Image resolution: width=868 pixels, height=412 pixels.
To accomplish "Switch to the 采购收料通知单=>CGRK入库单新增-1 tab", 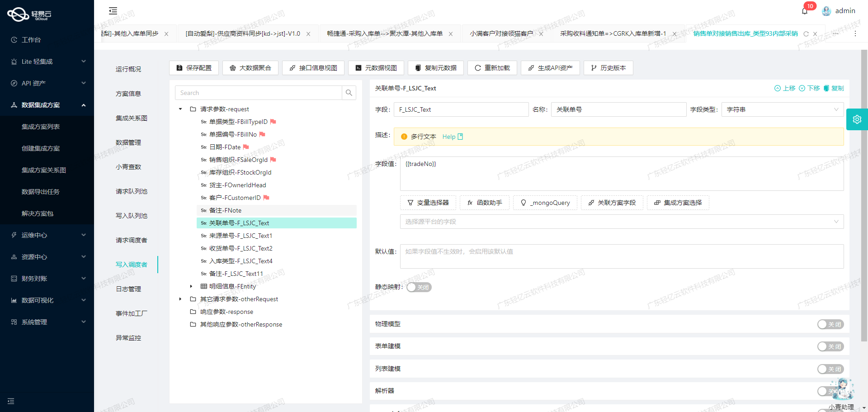I will pos(613,33).
